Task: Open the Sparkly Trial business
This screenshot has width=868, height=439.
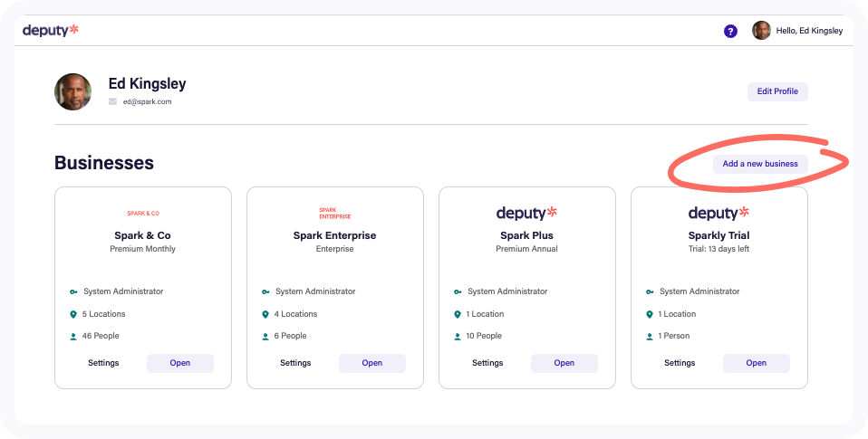Action: (x=757, y=363)
